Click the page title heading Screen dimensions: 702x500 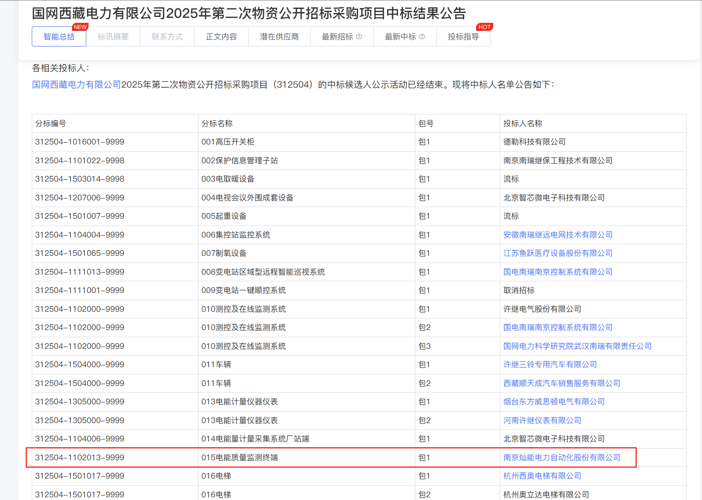249,13
